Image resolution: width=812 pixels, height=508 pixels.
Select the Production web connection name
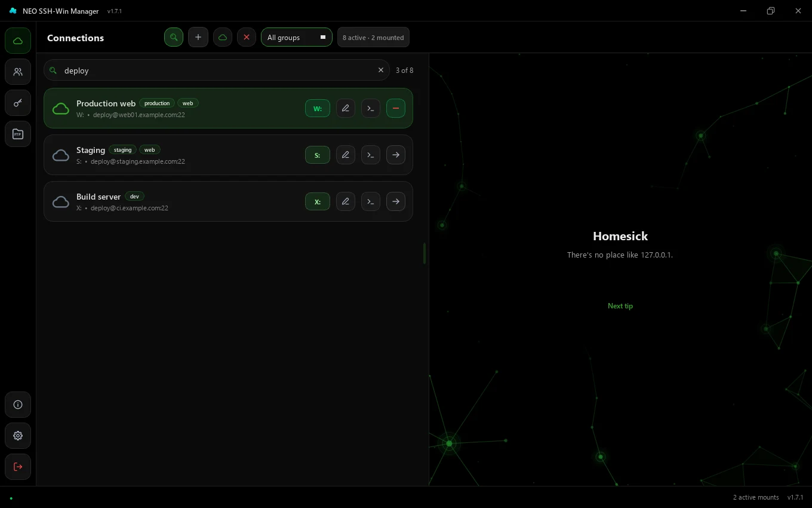point(106,103)
